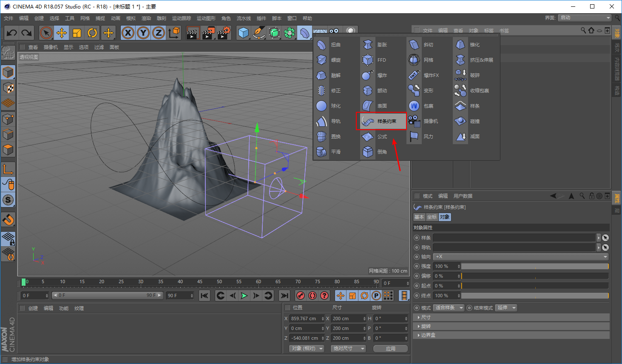Screen dimensions: 622x364
Task: Open the 界面 启动 layout dropdown
Action: [x=585, y=18]
